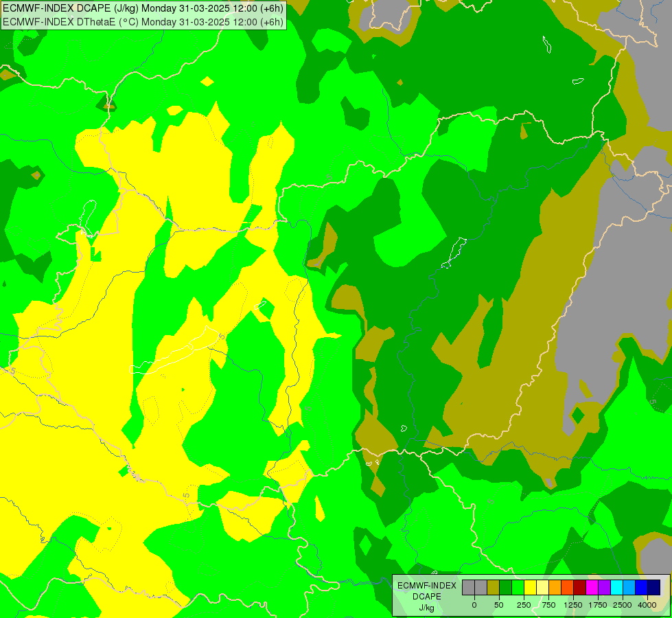Screen dimensions: 672x618
Task: Select the pure yellow legend swatch
Action: coord(530,587)
